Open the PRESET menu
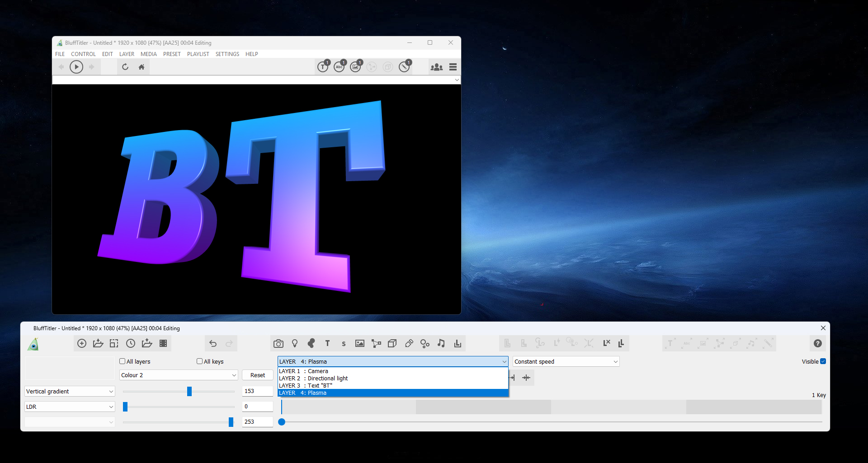 pos(172,54)
